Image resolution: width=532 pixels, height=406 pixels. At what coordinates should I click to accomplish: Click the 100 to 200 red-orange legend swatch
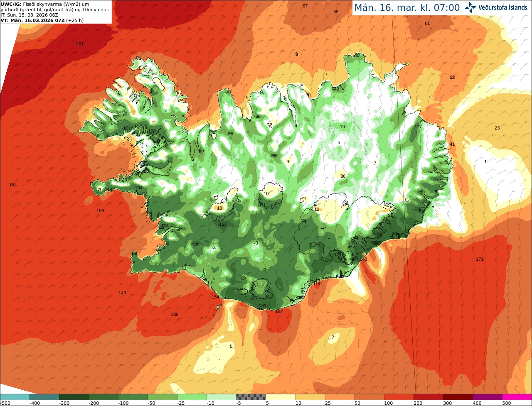[399, 397]
